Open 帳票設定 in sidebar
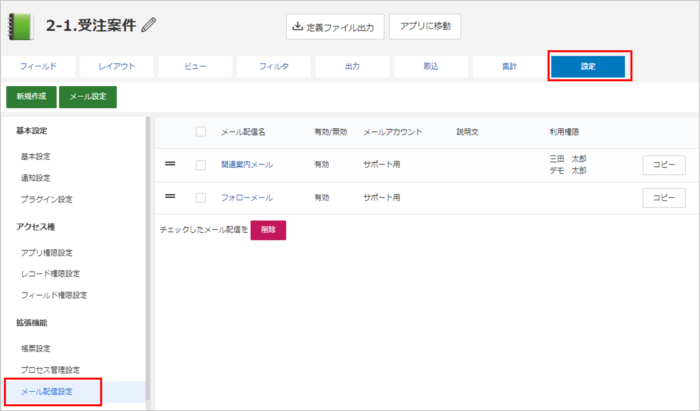Screen dimensions: 700x411 (x=36, y=349)
